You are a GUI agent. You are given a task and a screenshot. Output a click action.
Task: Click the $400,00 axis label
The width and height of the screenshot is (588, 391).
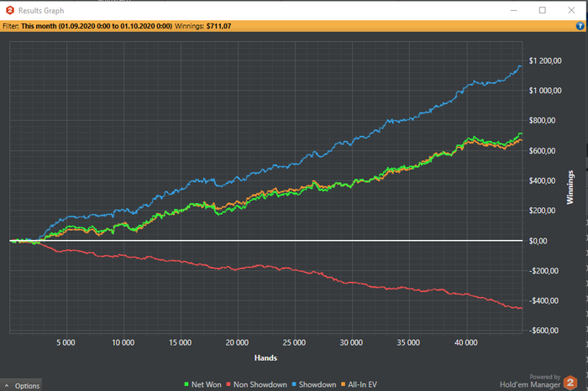[542, 181]
